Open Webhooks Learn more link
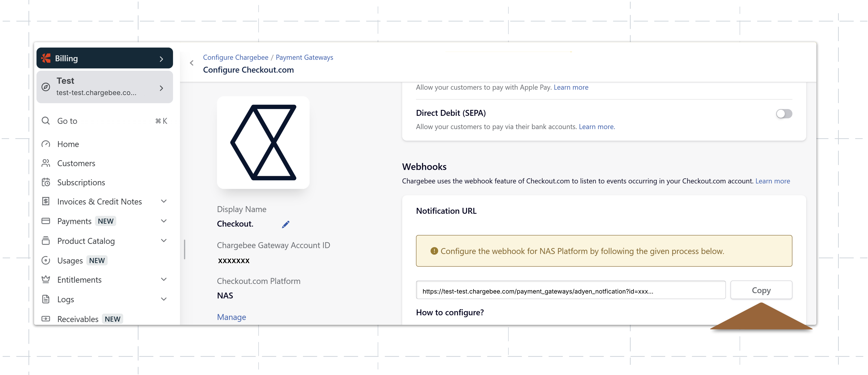 coord(773,181)
